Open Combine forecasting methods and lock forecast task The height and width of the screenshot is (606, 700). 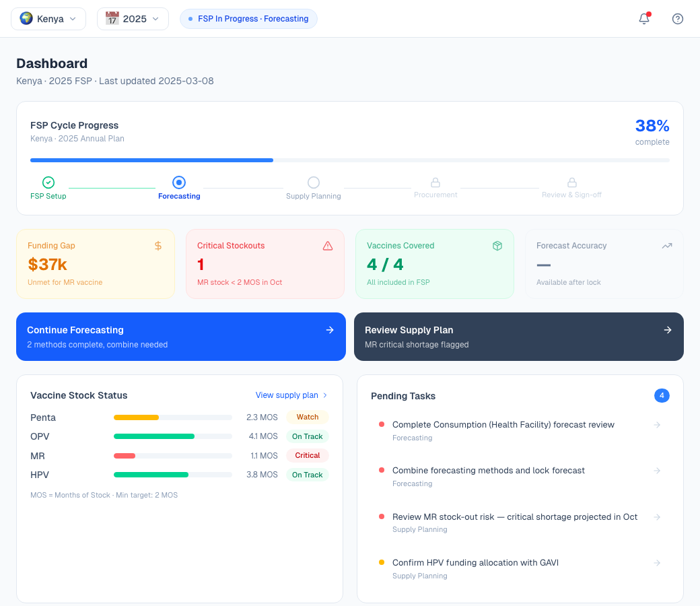[520, 476]
